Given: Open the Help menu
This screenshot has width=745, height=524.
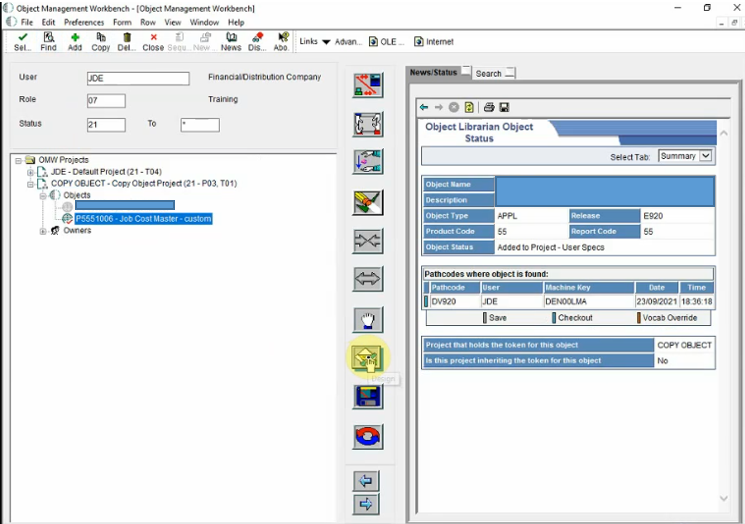Looking at the screenshot, I should 236,22.
